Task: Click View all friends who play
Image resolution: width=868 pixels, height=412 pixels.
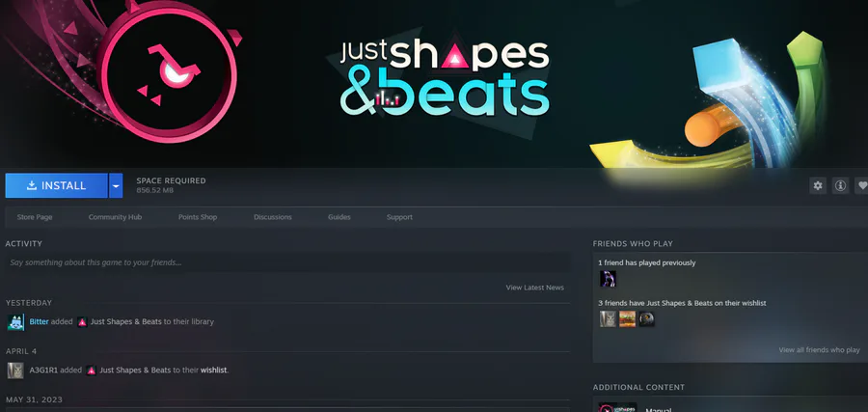Action: 819,349
